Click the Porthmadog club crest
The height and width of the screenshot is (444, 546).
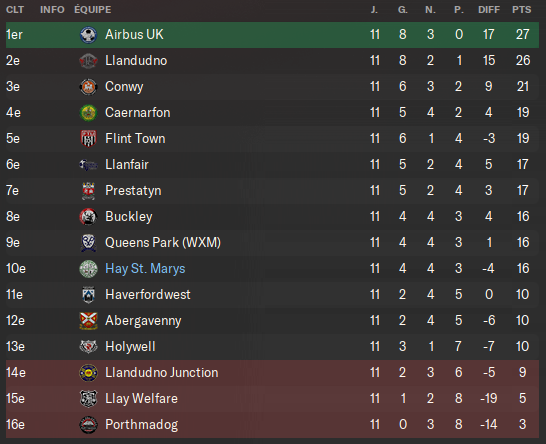(x=88, y=425)
